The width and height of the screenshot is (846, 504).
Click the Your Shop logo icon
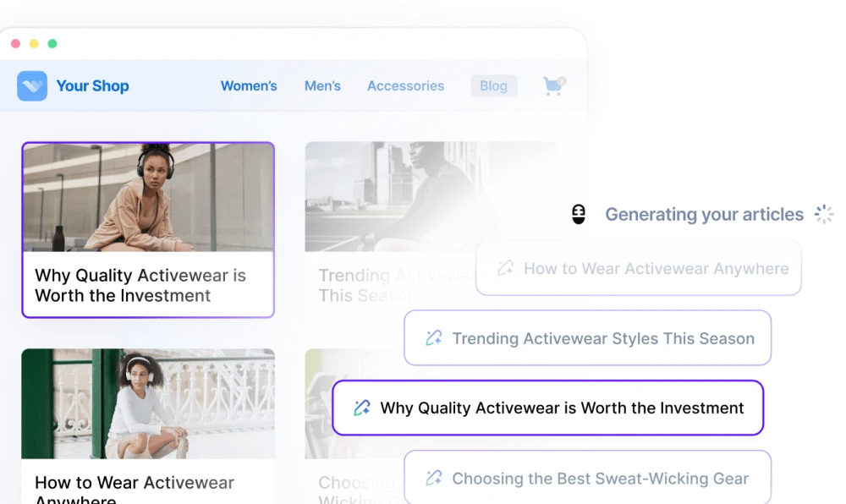click(32, 85)
